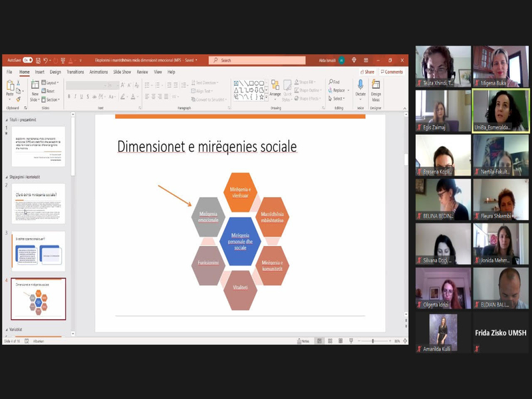Open the Comments button
Viewport: 532px width, 399px height.
(x=392, y=72)
